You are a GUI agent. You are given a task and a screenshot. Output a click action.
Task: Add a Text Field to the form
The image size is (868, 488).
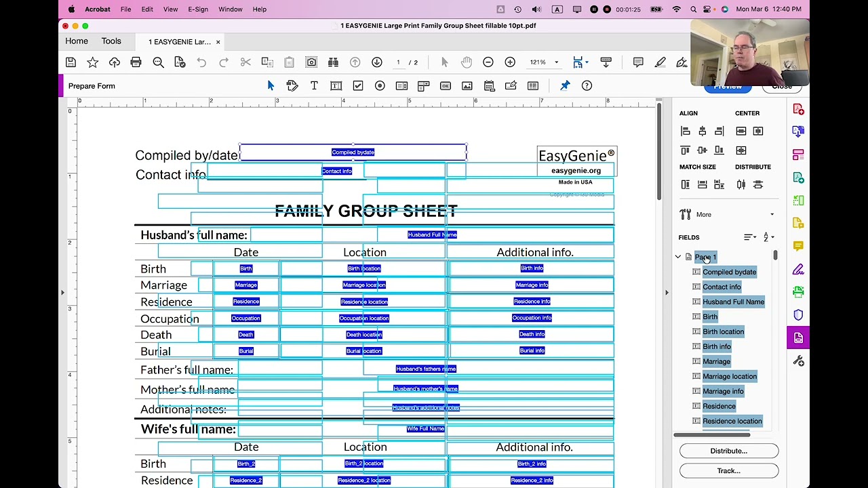pos(336,85)
